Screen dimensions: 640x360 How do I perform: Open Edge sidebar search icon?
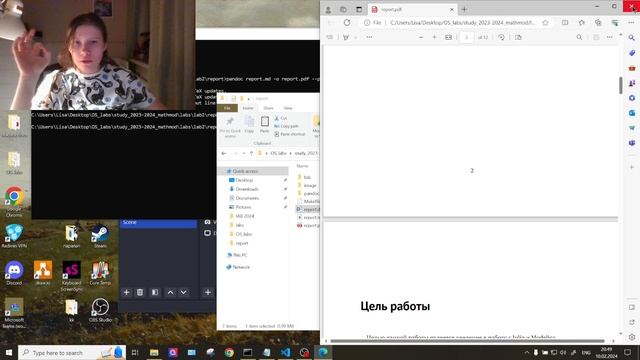[632, 38]
